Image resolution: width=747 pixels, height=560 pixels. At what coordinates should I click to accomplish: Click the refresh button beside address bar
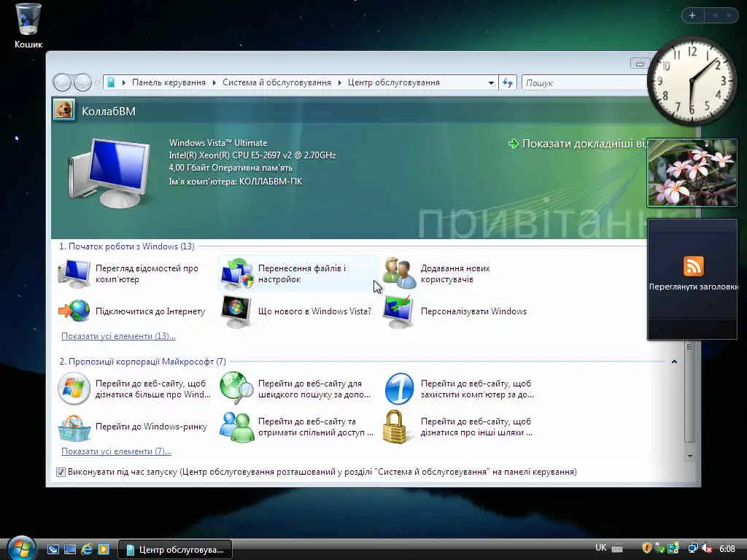[508, 83]
